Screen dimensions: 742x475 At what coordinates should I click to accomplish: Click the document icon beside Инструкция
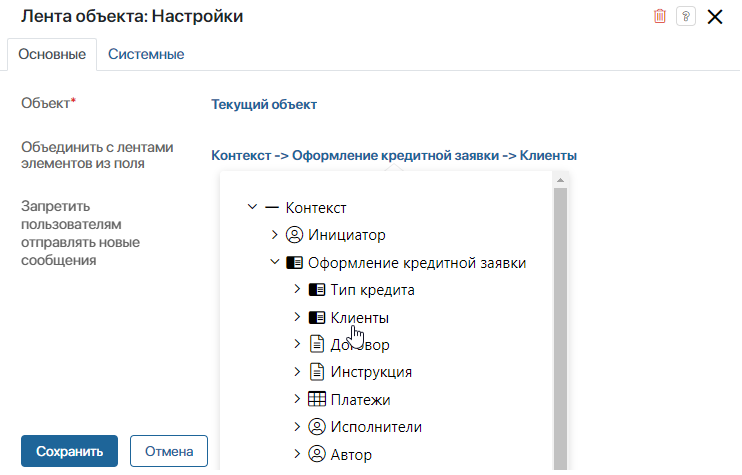[x=317, y=372]
